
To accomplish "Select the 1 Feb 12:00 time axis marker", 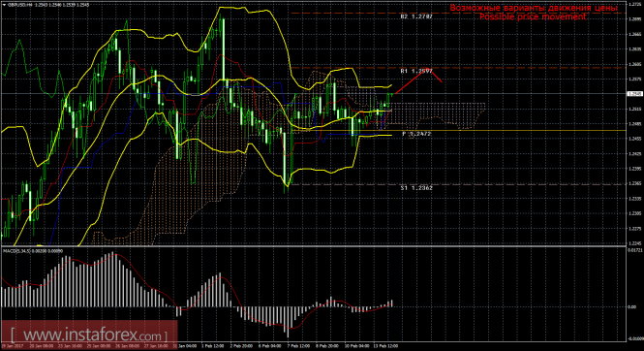I will (x=214, y=346).
